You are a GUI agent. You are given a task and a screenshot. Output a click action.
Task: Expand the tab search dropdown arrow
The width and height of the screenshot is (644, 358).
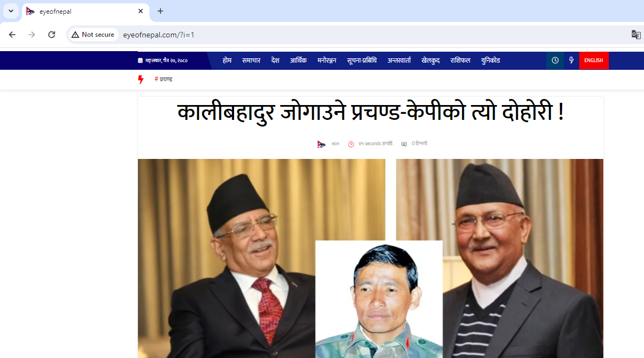click(x=11, y=11)
